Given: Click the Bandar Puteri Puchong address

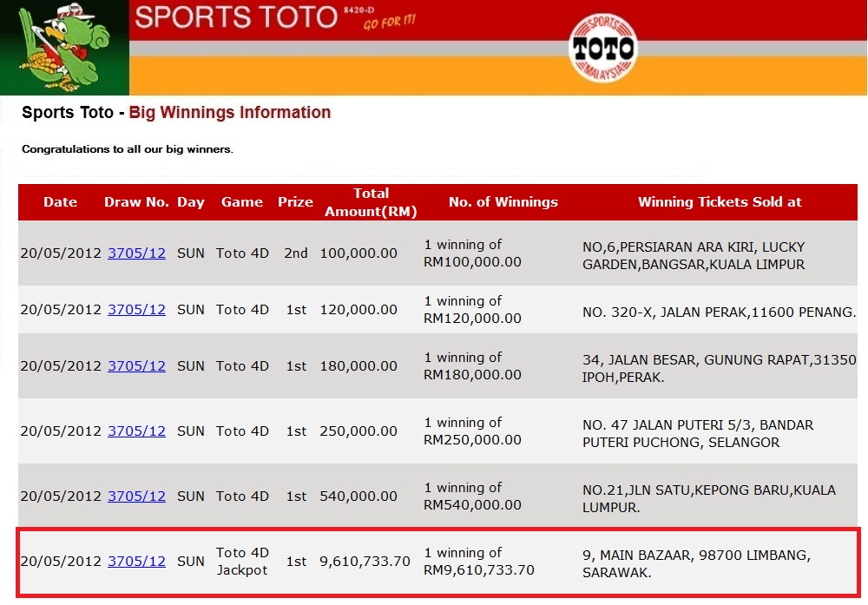Looking at the screenshot, I should [698, 433].
